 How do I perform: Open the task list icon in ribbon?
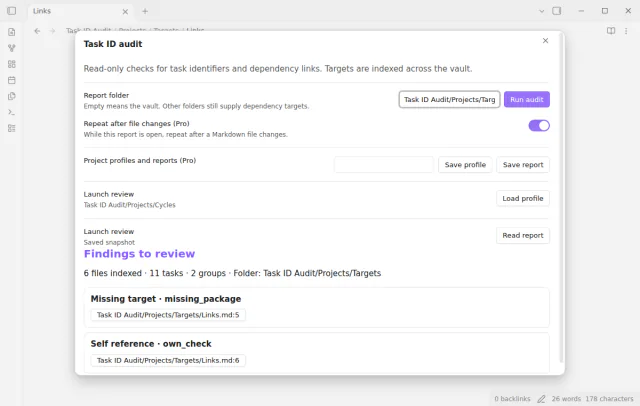click(x=12, y=128)
